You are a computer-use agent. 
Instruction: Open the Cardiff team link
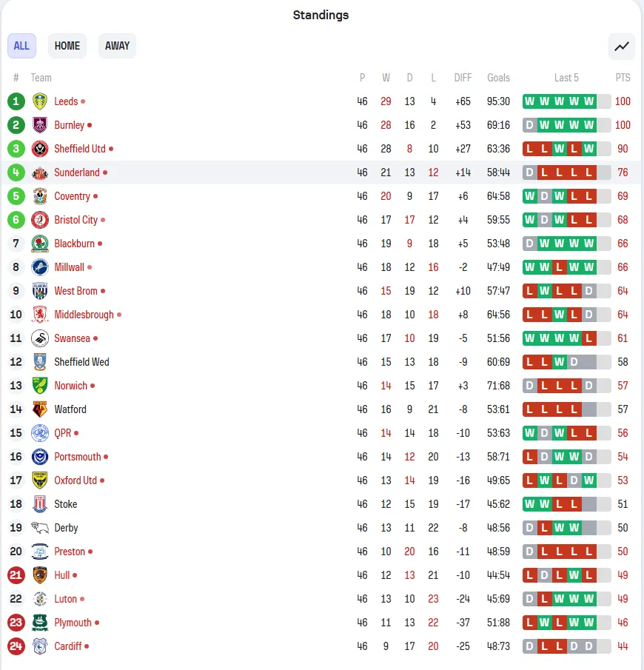coord(68,646)
